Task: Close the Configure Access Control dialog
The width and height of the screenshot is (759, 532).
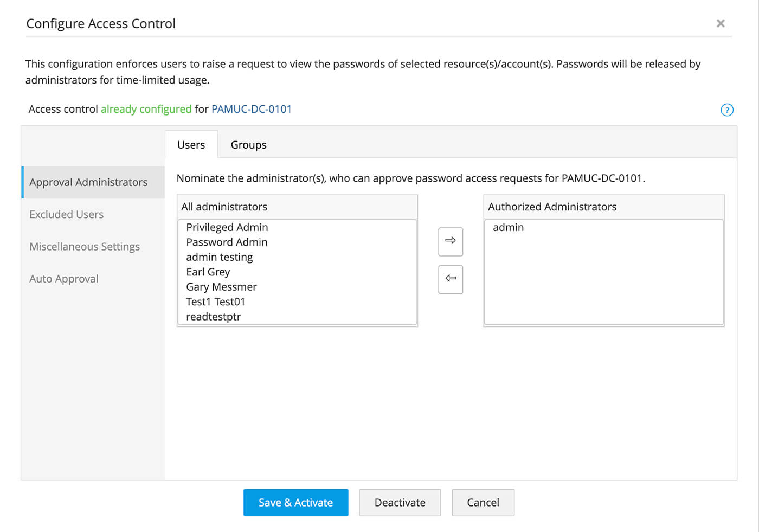Action: (x=721, y=23)
